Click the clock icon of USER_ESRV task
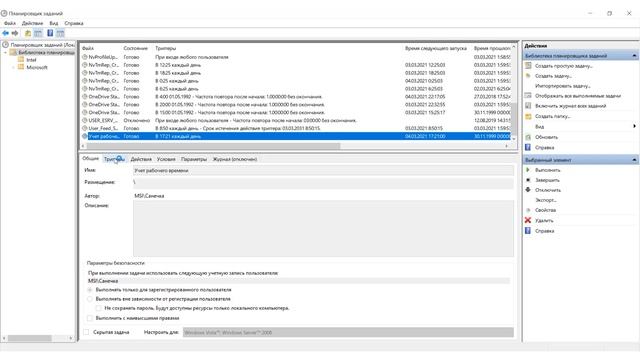This screenshot has height=360, width=640. [84, 120]
